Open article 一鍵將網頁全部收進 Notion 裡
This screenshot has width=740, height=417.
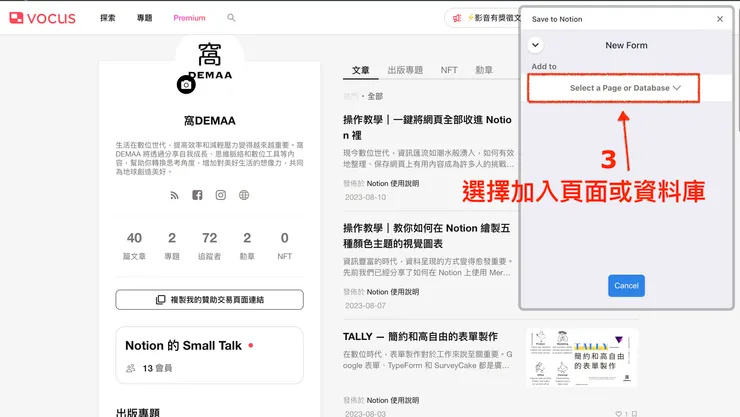pos(428,127)
